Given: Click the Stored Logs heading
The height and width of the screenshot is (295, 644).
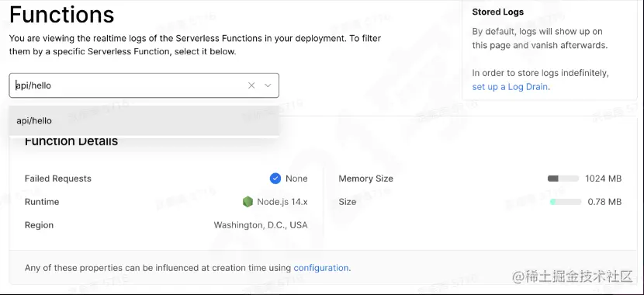Looking at the screenshot, I should 498,12.
